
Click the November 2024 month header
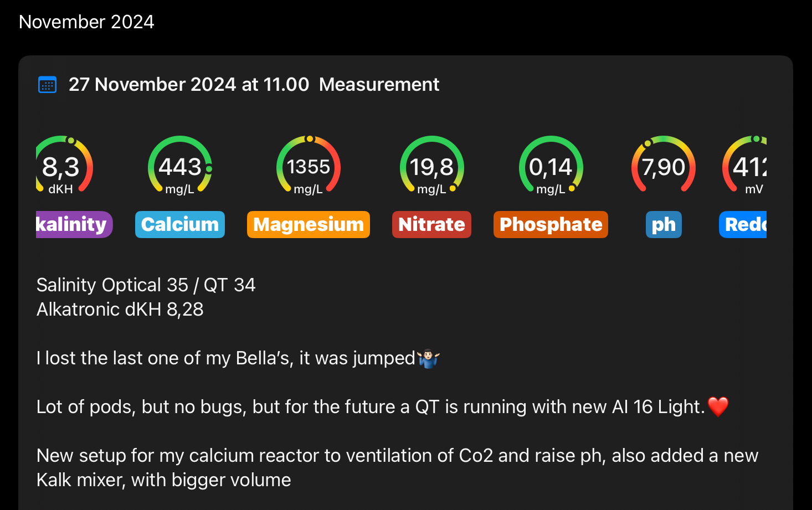click(x=86, y=22)
